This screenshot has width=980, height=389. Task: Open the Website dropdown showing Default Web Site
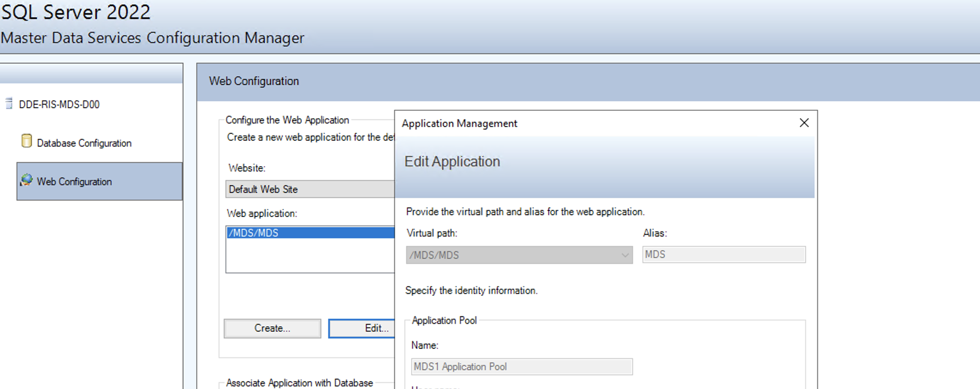tap(310, 189)
